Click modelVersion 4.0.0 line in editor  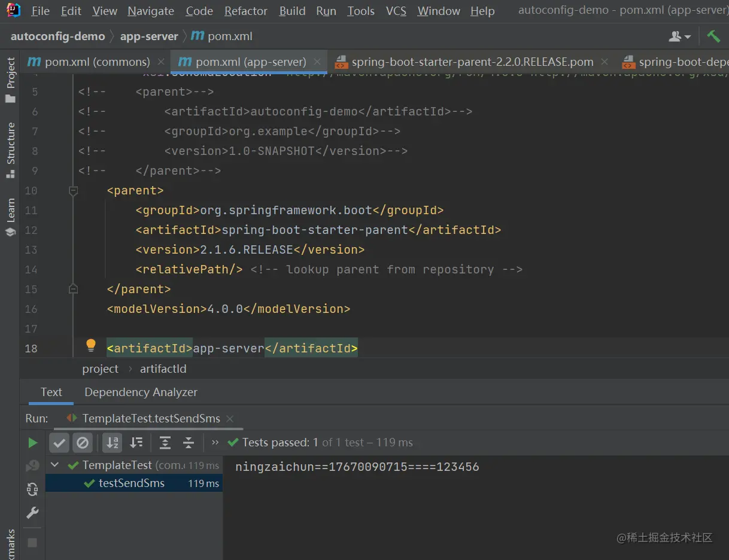pyautogui.click(x=229, y=309)
